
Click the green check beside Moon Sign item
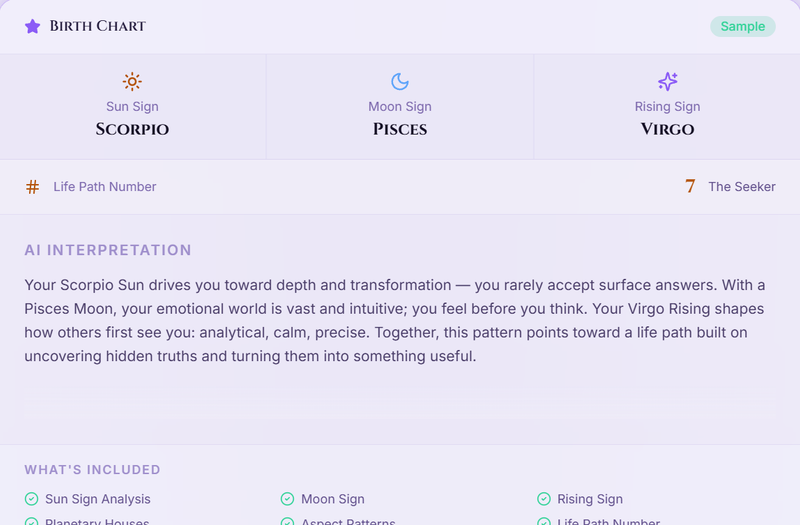coord(287,499)
